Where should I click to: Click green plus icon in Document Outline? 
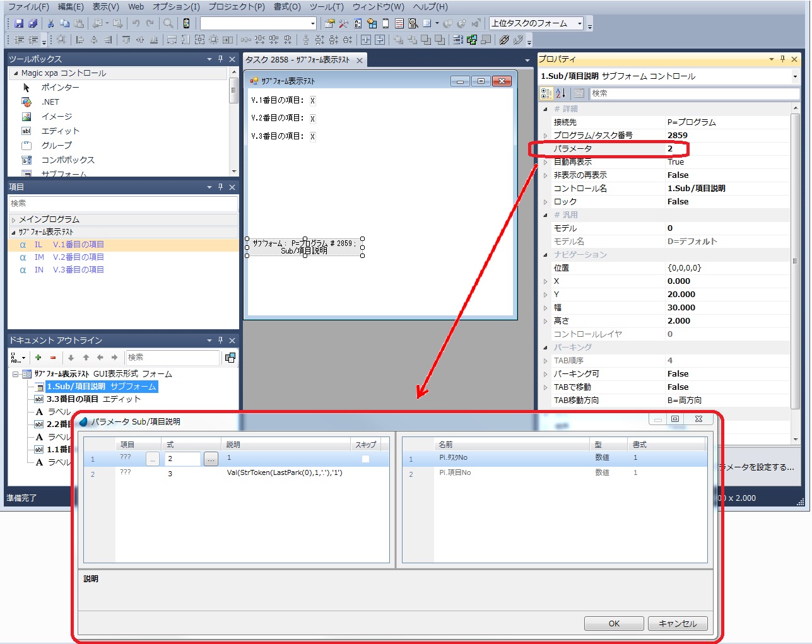pyautogui.click(x=38, y=358)
